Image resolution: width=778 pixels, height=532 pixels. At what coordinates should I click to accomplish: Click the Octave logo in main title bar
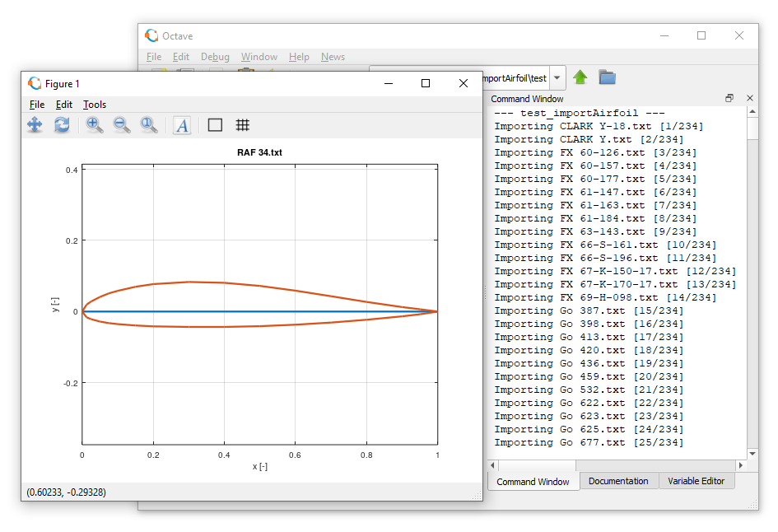pos(151,35)
